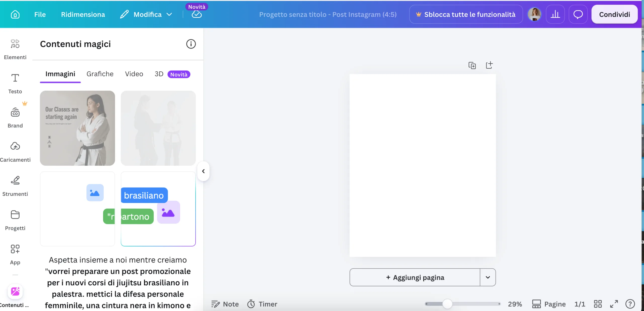Screen dimensions: 644x311
Task: Open the help question mark icon
Action: [630, 304]
